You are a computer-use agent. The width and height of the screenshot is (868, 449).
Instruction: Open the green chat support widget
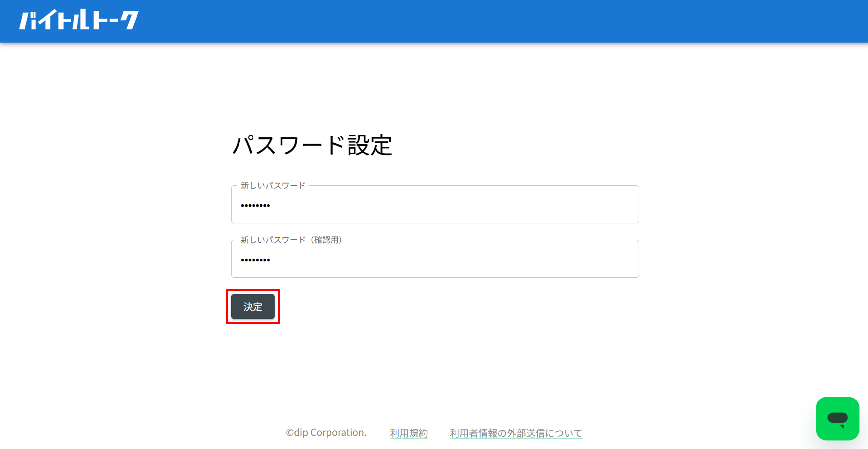pyautogui.click(x=837, y=418)
